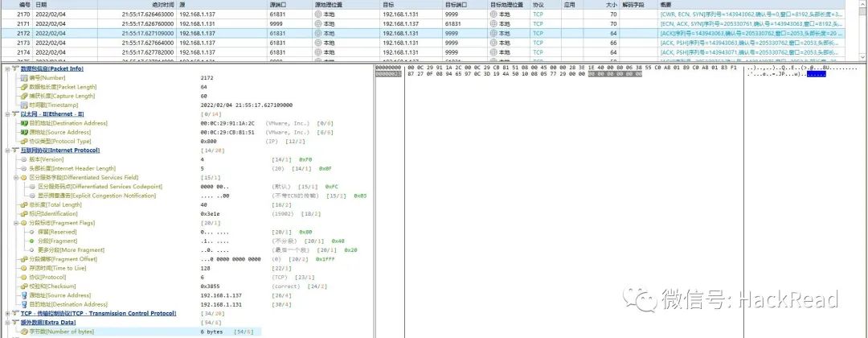
Task: Click the Timestamp field icon
Action: click(x=24, y=105)
